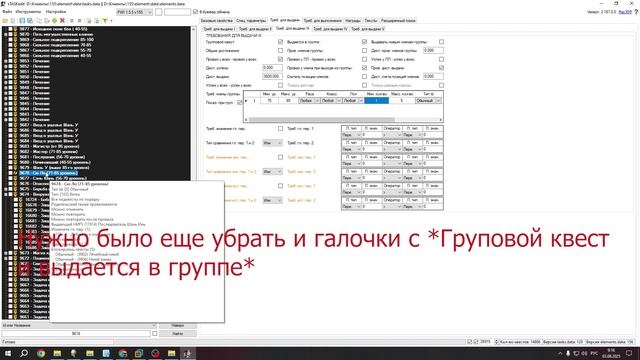Open first Chrome icon in taskbar
The height and width of the screenshot is (360, 640).
click(x=41, y=353)
